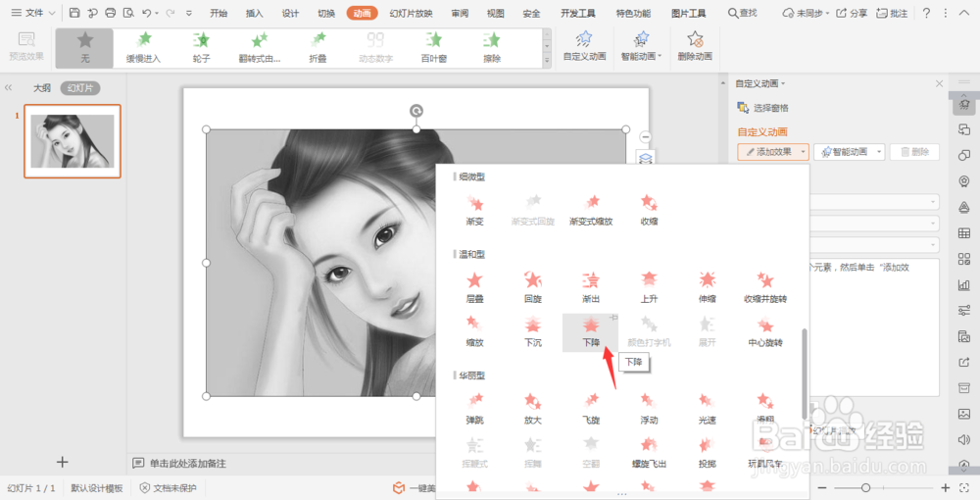Click 删除动画 in the ribbon

pos(695,47)
